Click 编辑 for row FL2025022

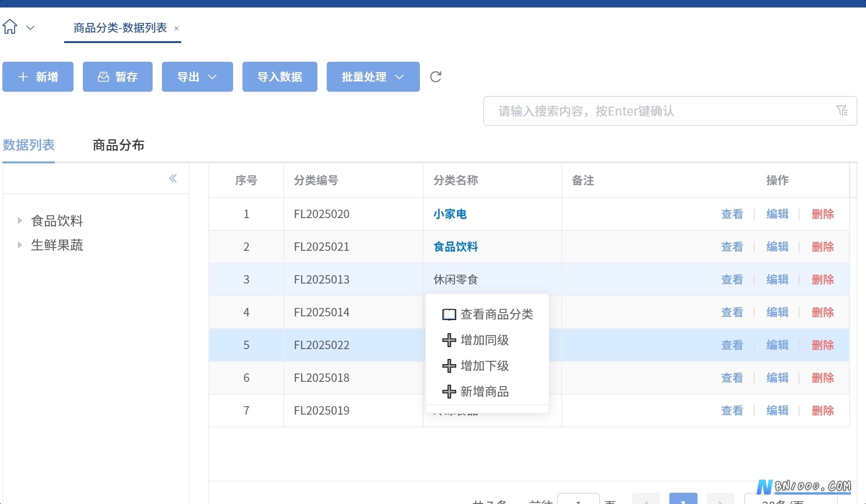point(778,345)
